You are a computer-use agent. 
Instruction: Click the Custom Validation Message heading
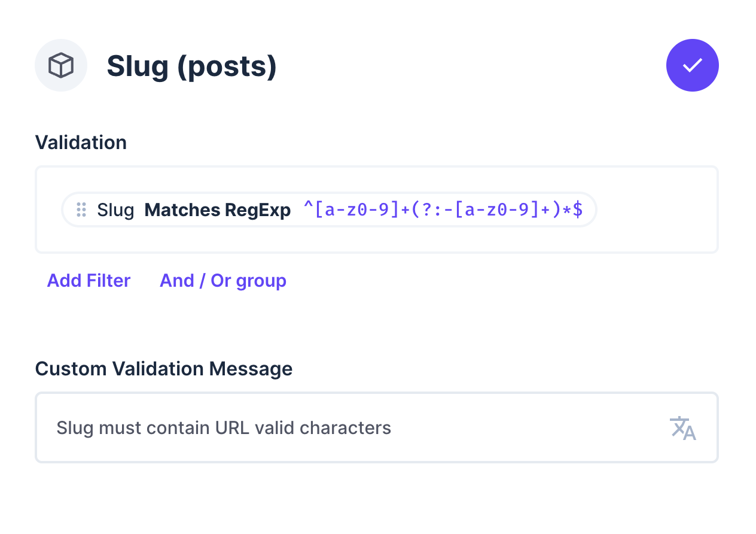(x=164, y=369)
